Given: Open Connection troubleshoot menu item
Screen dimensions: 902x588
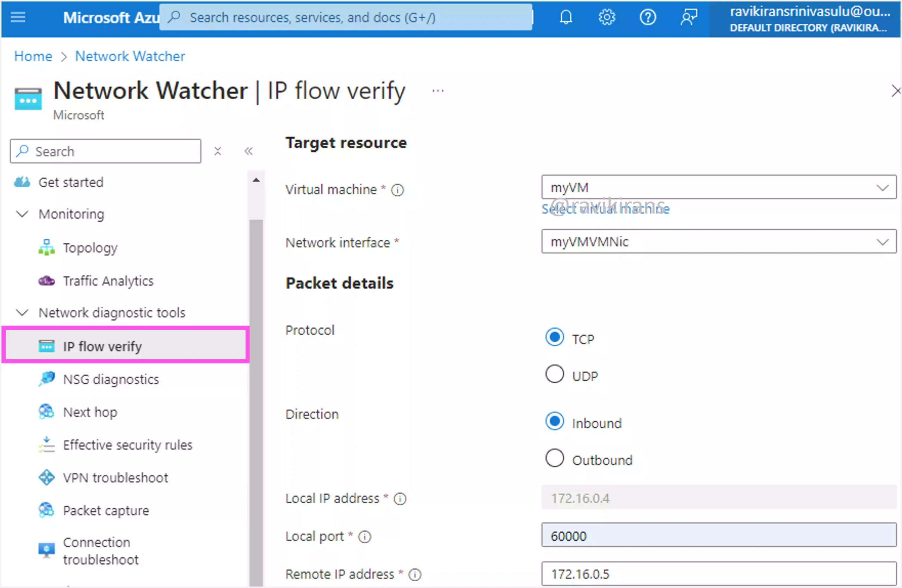Looking at the screenshot, I should point(101,551).
